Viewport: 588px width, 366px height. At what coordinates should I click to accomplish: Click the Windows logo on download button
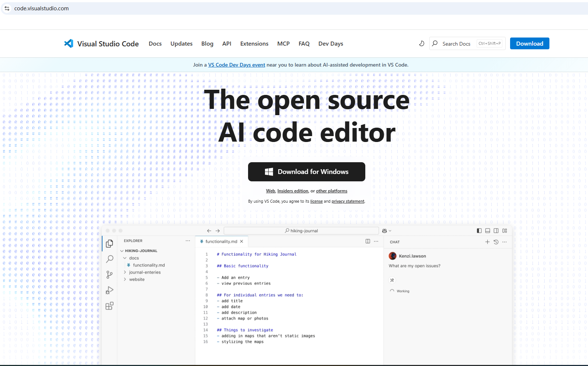point(269,172)
